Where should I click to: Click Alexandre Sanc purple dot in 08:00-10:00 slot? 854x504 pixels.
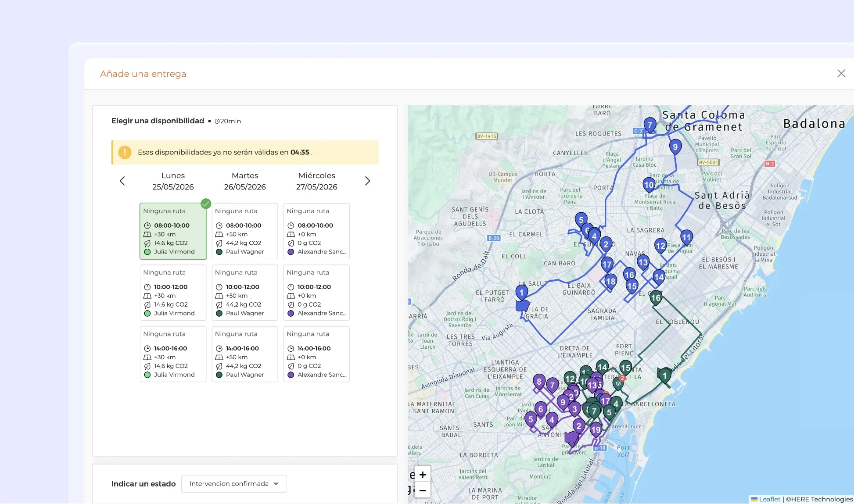coord(291,252)
